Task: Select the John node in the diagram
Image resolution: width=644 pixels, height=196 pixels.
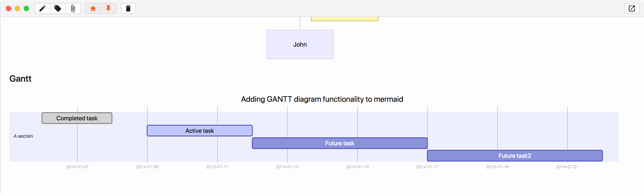Action: point(300,44)
